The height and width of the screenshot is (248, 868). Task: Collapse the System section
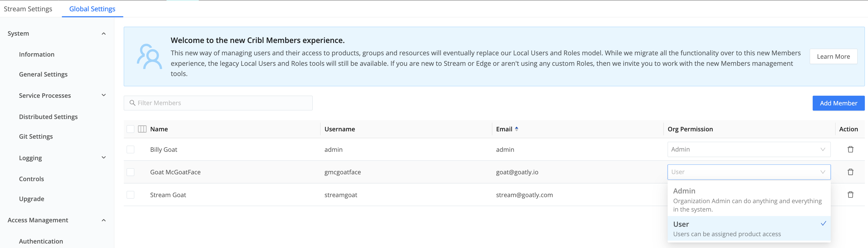(104, 33)
